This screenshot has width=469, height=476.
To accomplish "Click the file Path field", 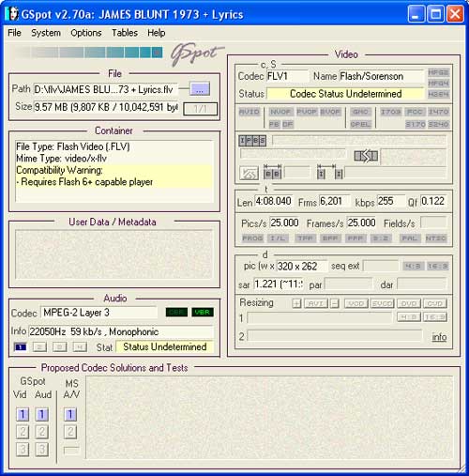I will point(106,89).
